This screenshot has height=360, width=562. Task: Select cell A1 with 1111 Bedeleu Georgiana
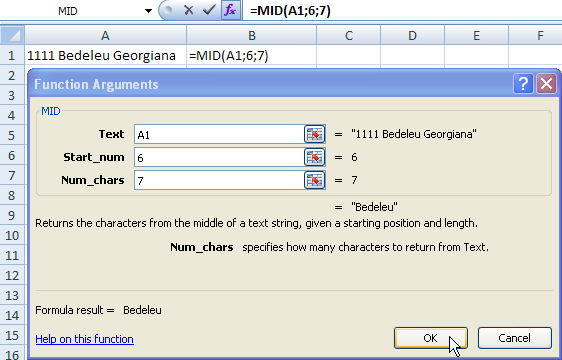coord(105,55)
